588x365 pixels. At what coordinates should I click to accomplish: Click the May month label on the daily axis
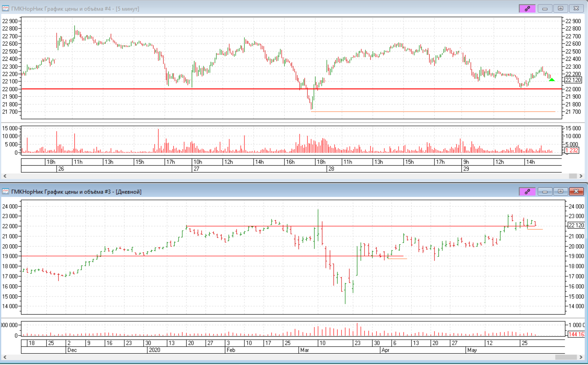(x=472, y=350)
